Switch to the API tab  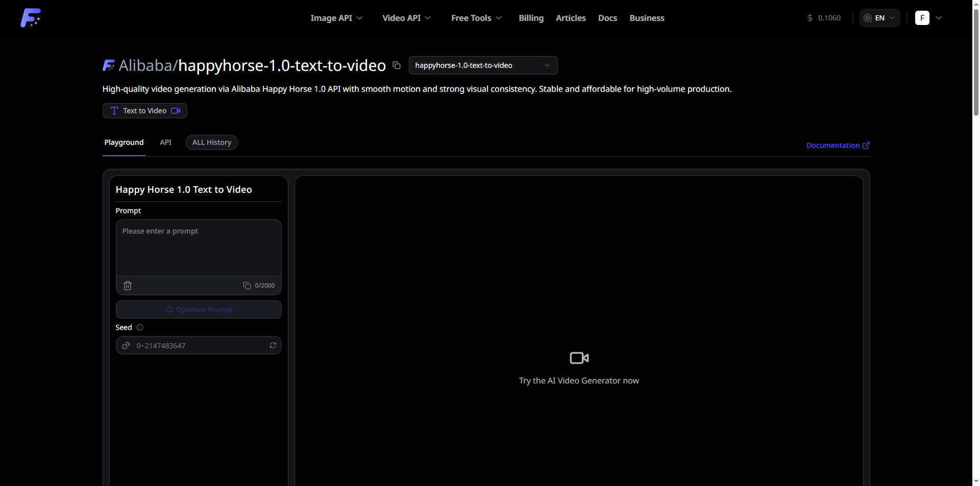pyautogui.click(x=165, y=142)
